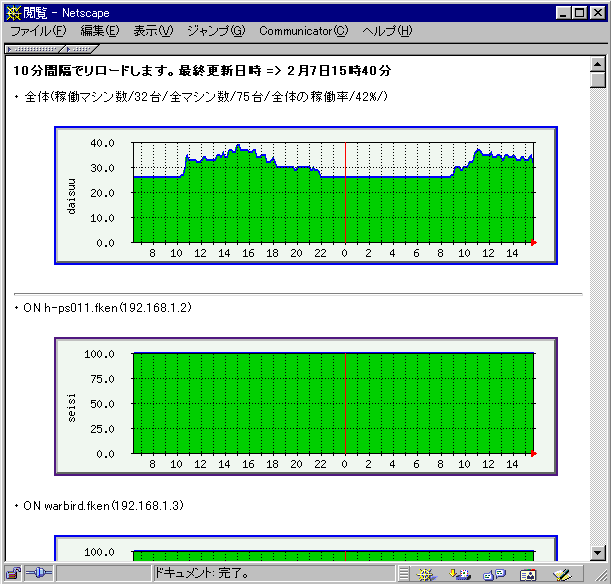Click the partially visible warbird.fken graph
The image size is (611, 584).
pyautogui.click(x=306, y=548)
